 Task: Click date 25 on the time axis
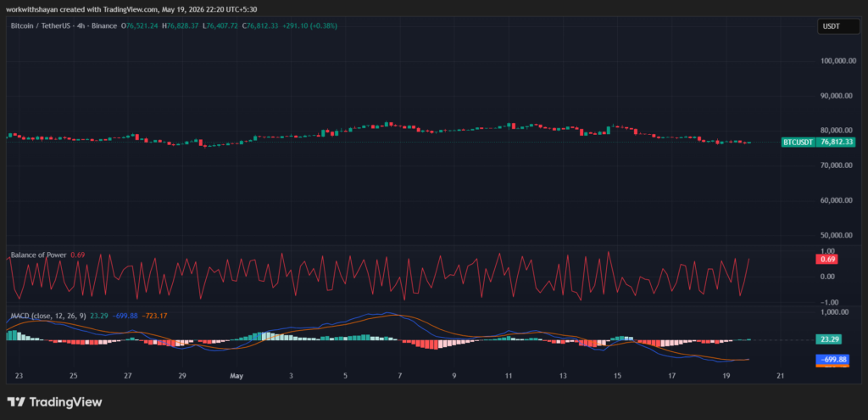click(73, 376)
